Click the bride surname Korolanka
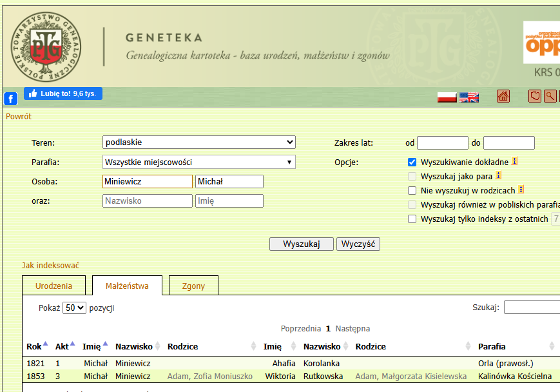This screenshot has height=392, width=560. [x=322, y=364]
